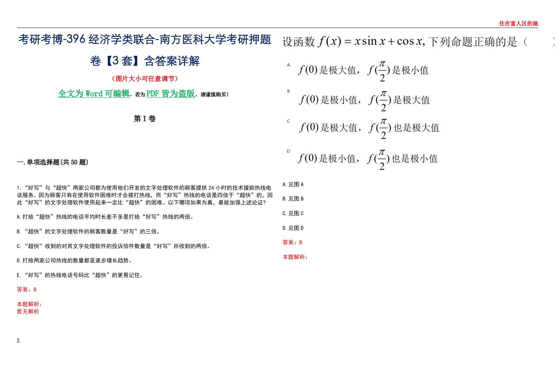Click the question number '2.'
This screenshot has height=392, width=555.
19,341
